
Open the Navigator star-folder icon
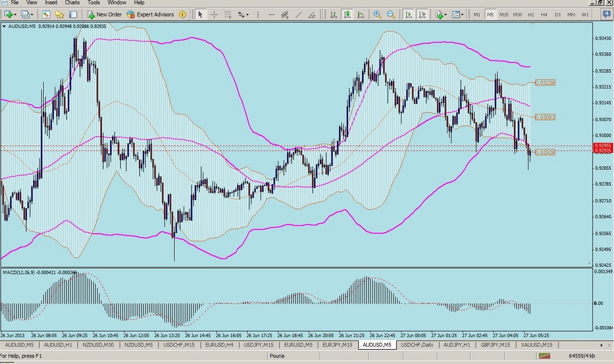(x=60, y=14)
